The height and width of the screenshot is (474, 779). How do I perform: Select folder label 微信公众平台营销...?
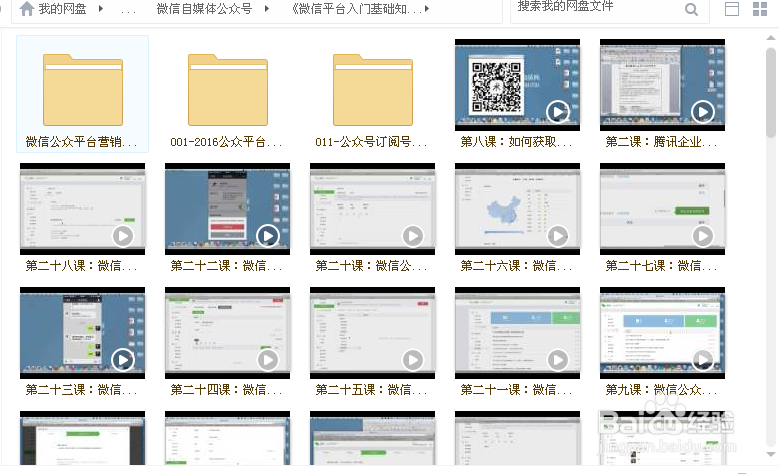click(81, 142)
